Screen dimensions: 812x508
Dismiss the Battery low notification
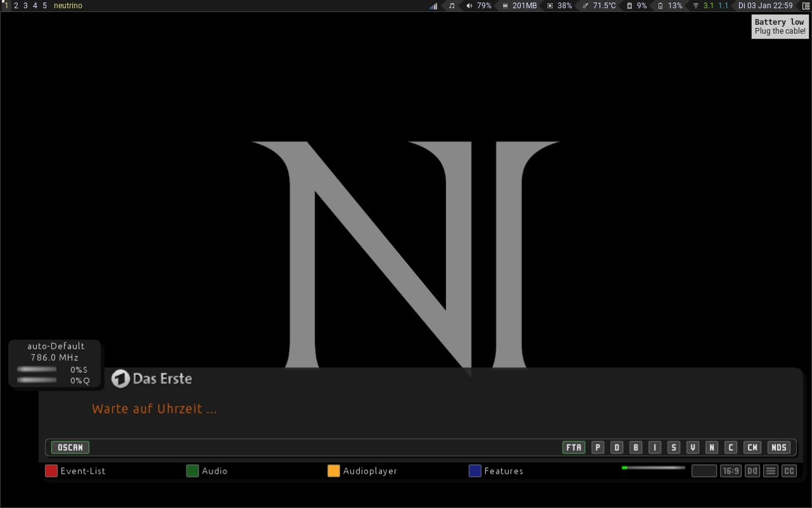tap(780, 27)
